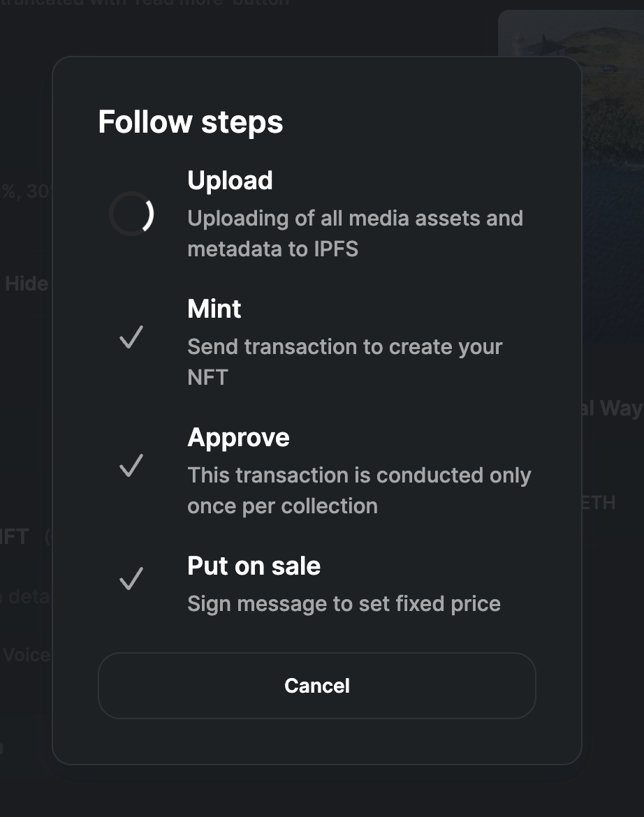Select the Upload step title
The width and height of the screenshot is (644, 817).
[230, 181]
